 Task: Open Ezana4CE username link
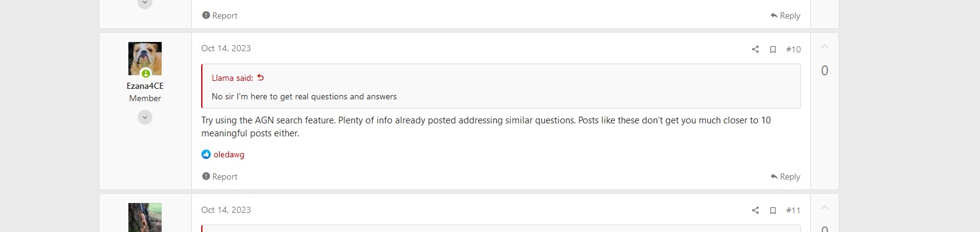click(x=145, y=86)
